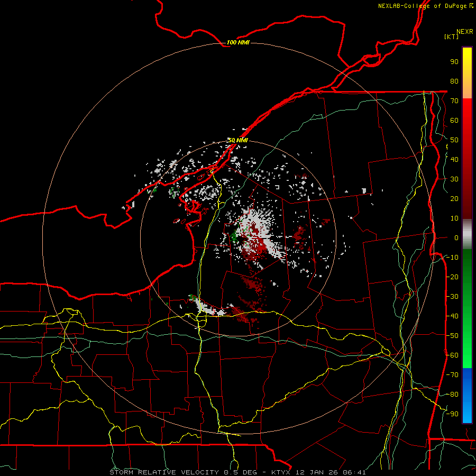The image size is (476, 476).
Task: Click the blue bottom segment of color bar
Action: pyautogui.click(x=467, y=396)
